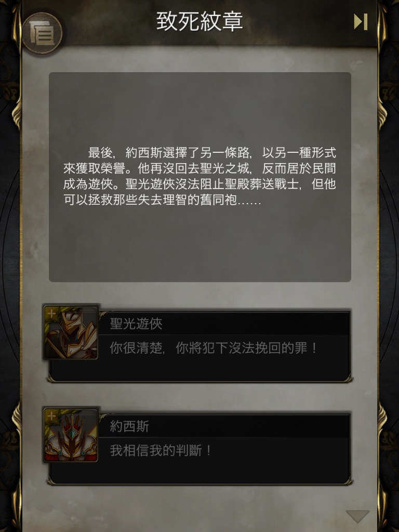399x532 pixels.
Task: Select the 聖光遊俠 speaker name bar
Action: (x=224, y=323)
